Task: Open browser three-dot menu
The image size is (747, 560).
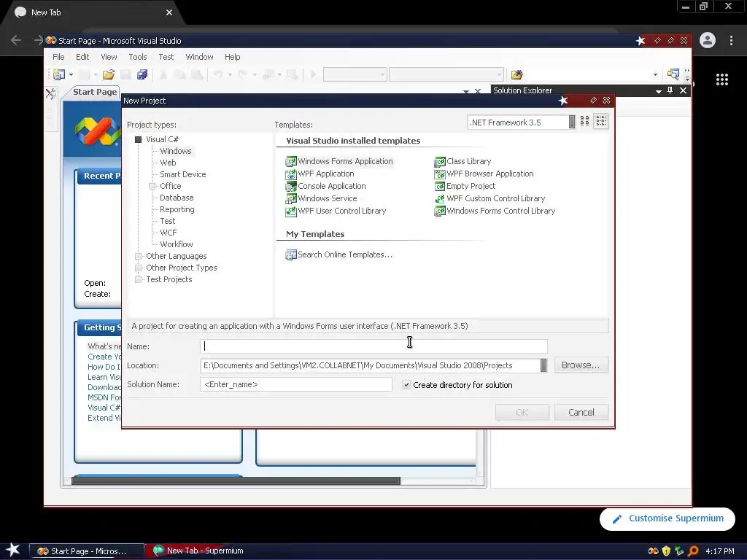Action: (731, 40)
